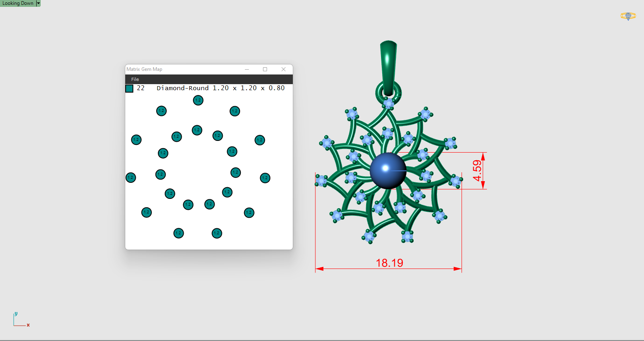The width and height of the screenshot is (644, 341).
Task: Minimize the Matrix Gem Map window
Action: [x=247, y=69]
